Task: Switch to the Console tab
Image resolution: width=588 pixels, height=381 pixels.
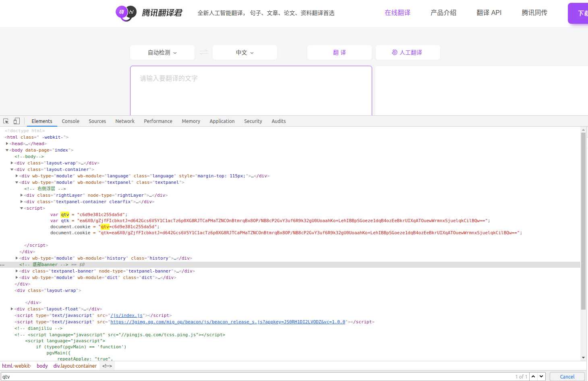Action: pos(70,121)
